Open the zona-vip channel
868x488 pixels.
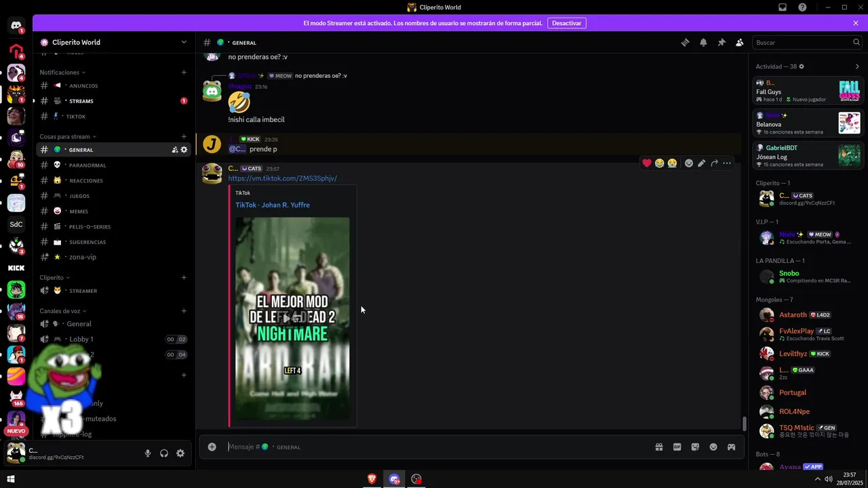[x=114, y=257]
